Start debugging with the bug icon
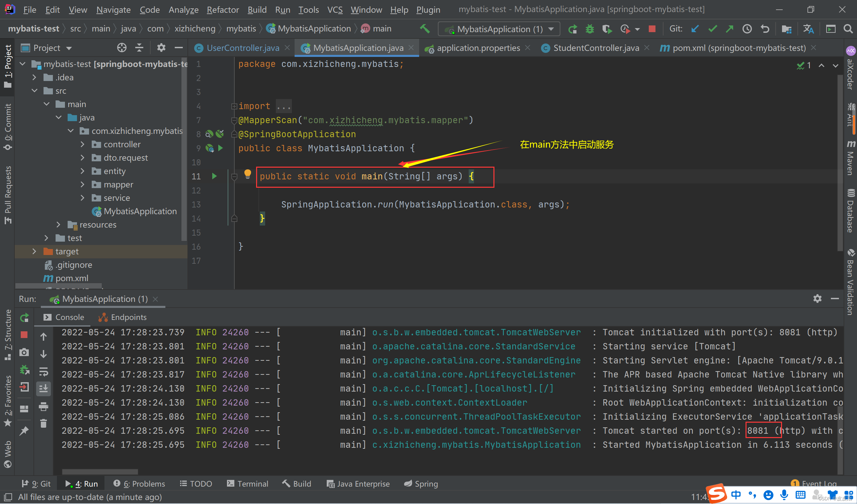Viewport: 857px width, 504px height. tap(590, 29)
